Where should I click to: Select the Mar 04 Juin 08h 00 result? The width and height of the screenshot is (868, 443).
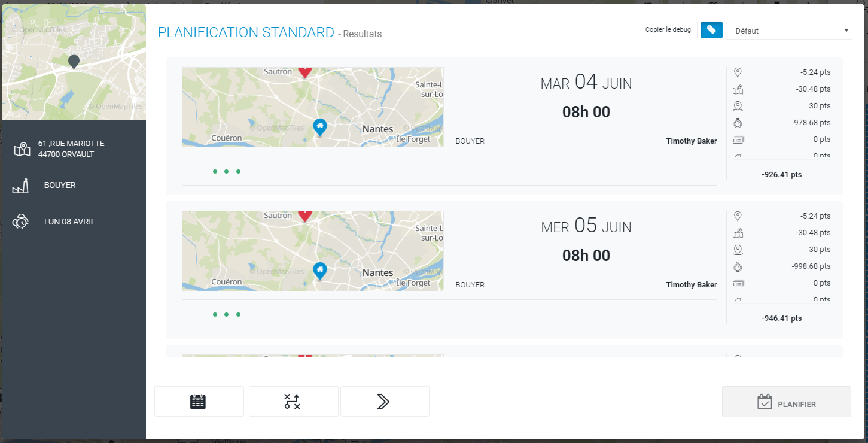coord(586,98)
